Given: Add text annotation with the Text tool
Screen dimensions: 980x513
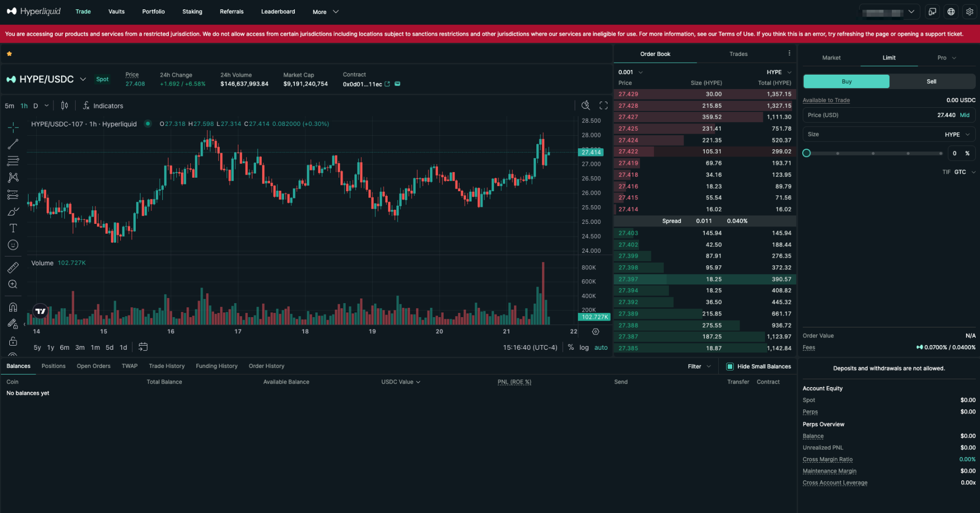Looking at the screenshot, I should coord(13,228).
